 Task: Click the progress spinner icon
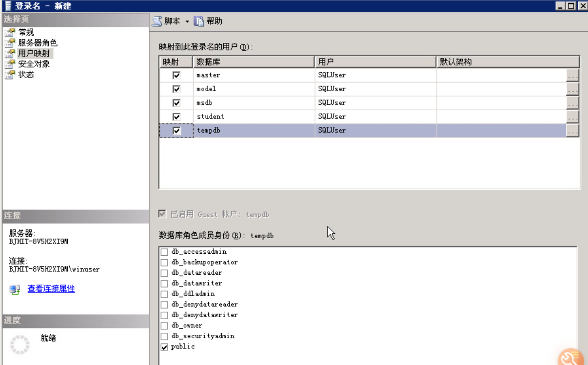(20, 345)
